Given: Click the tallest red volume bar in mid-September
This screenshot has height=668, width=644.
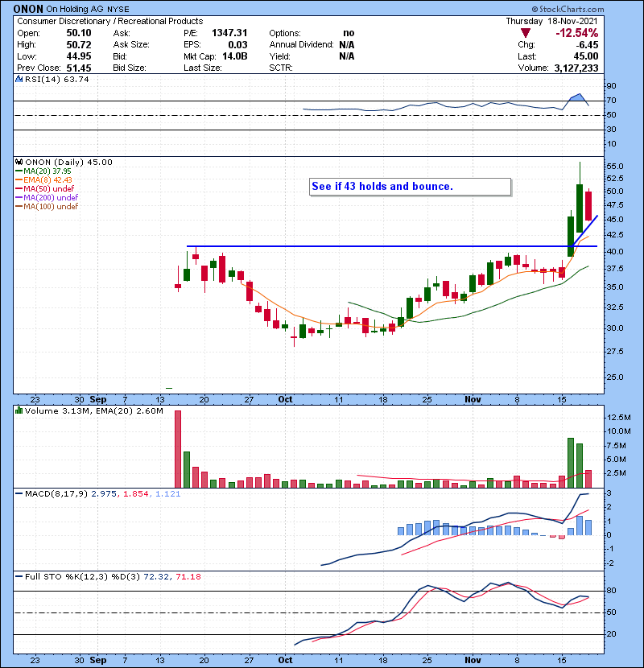Looking at the screenshot, I should (178, 449).
